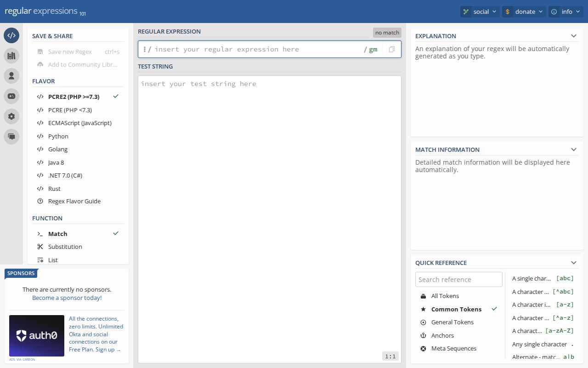Select the Python flavor
This screenshot has width=588, height=368.
pos(58,136)
